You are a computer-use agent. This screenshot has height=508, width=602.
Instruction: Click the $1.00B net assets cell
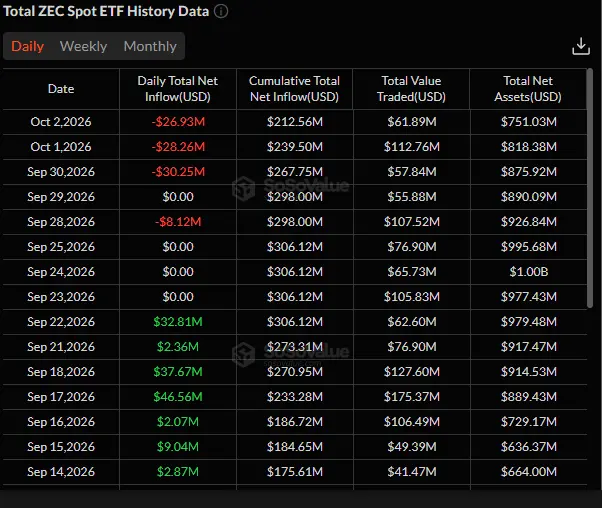tap(529, 271)
